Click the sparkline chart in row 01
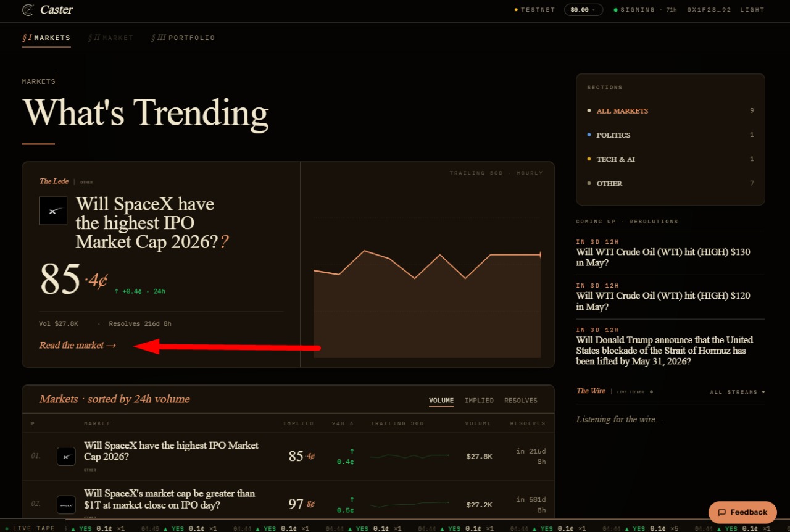 [410, 456]
